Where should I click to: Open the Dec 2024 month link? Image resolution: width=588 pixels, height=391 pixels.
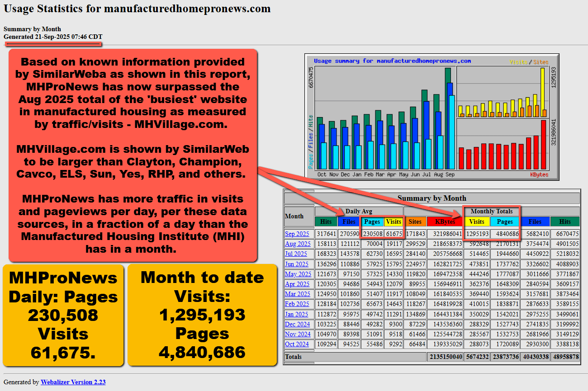click(298, 324)
